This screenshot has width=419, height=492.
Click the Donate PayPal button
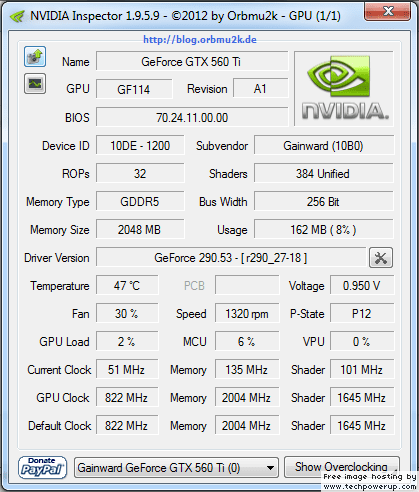click(x=42, y=467)
